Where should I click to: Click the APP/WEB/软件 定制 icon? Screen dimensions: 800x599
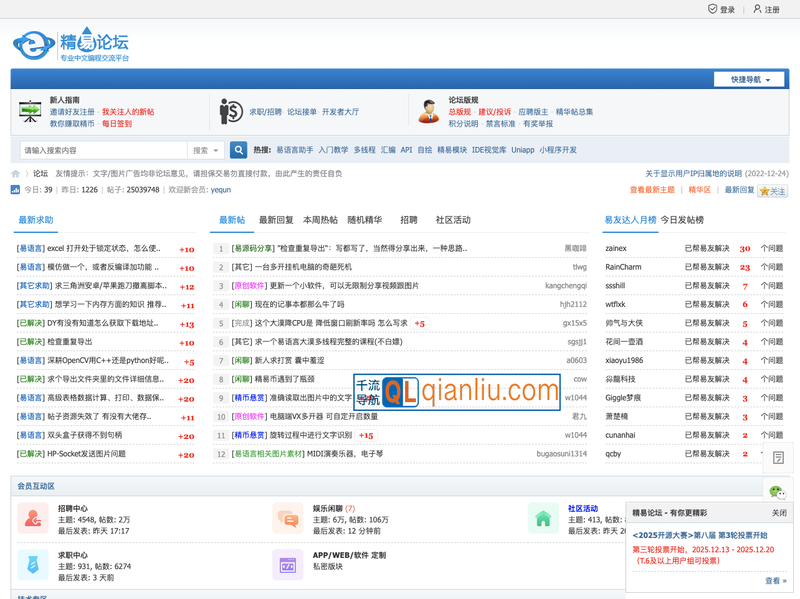point(288,565)
